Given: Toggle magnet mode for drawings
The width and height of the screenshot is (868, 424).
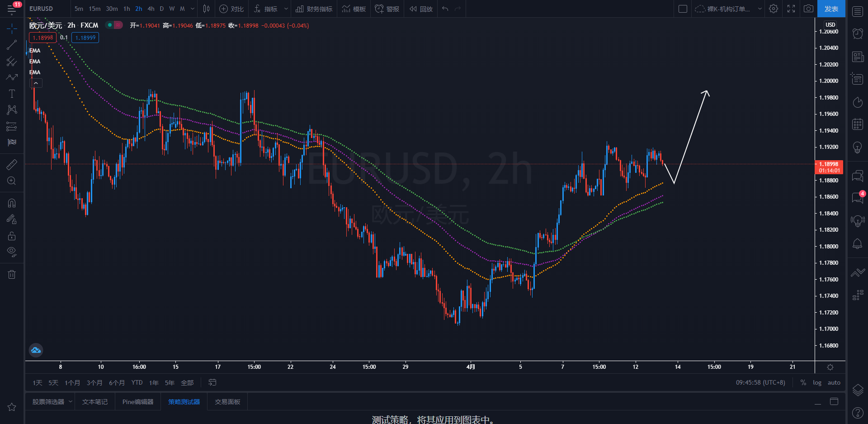Looking at the screenshot, I should coord(12,203).
